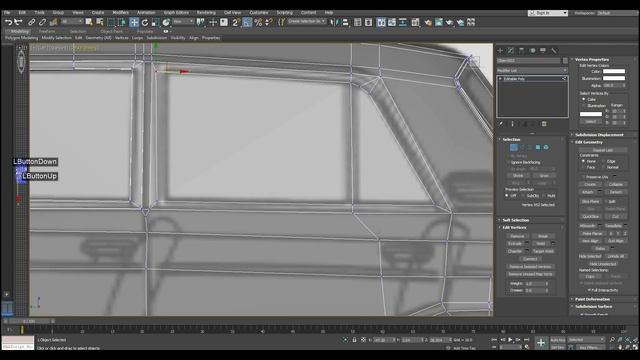Activate the Select and Move tool
Image resolution: width=640 pixels, height=360 pixels.
134,22
